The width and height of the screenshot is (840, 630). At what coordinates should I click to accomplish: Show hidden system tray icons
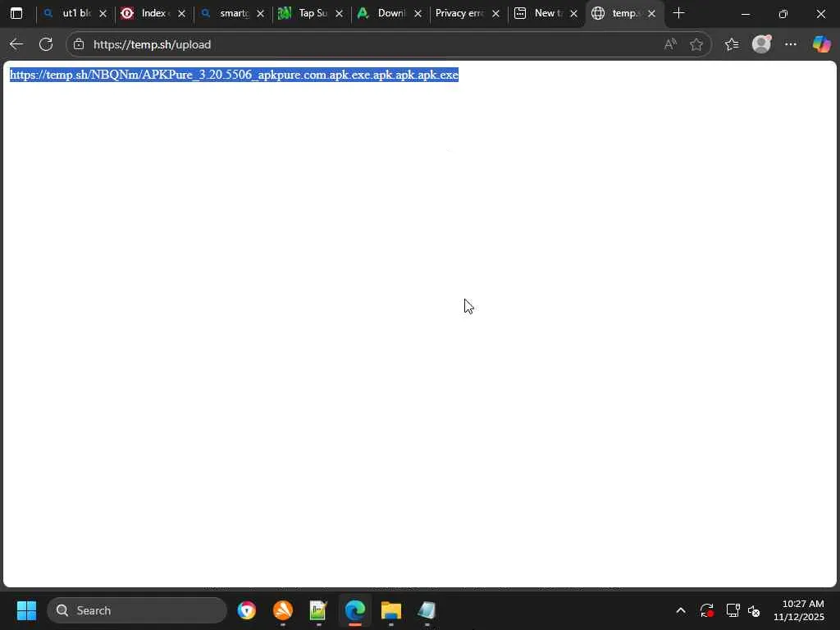(681, 610)
